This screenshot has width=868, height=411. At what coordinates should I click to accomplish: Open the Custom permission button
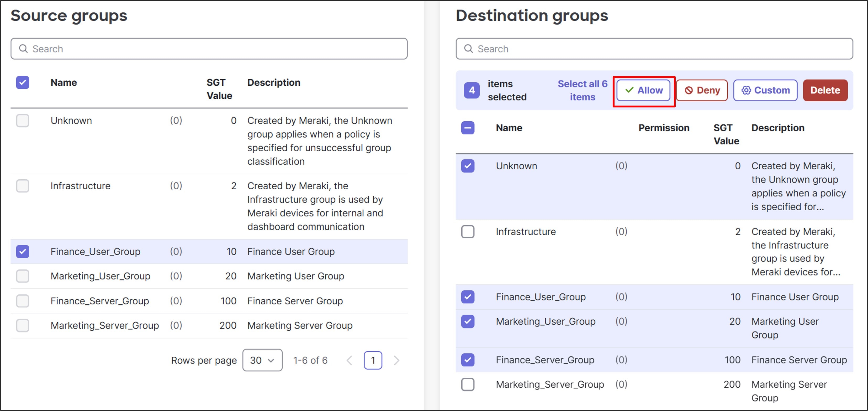click(x=765, y=90)
